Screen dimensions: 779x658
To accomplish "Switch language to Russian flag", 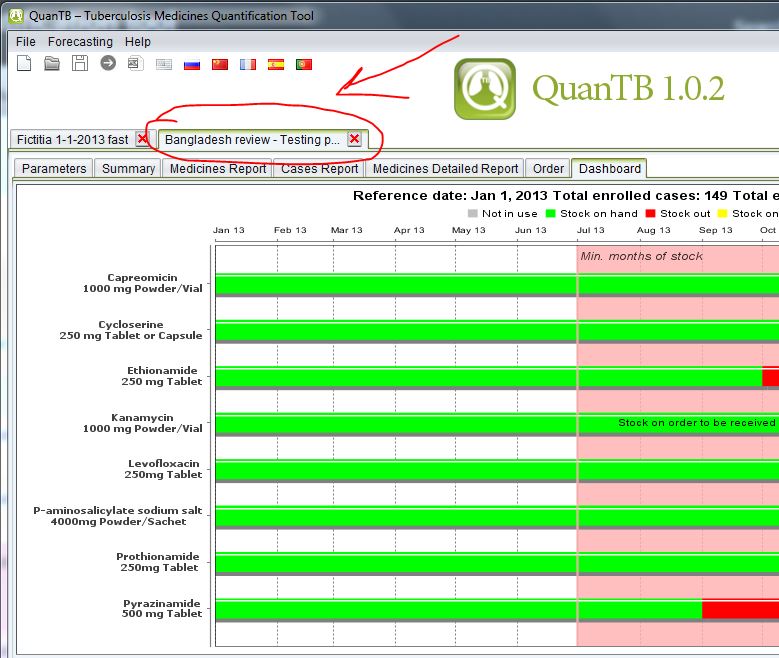I will [x=192, y=64].
